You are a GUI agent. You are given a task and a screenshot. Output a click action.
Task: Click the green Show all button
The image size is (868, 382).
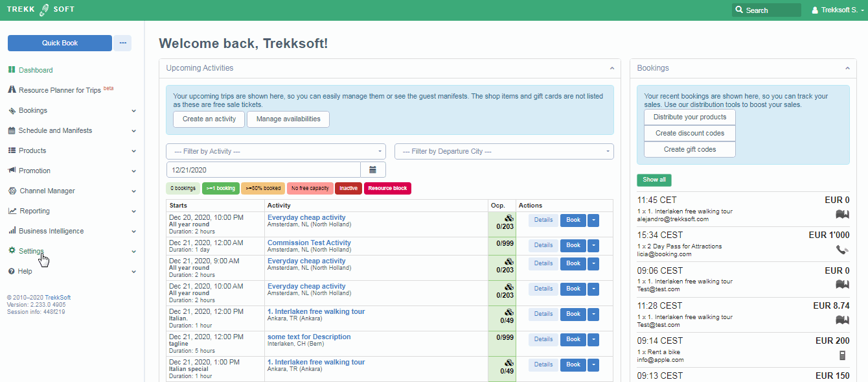[654, 180]
